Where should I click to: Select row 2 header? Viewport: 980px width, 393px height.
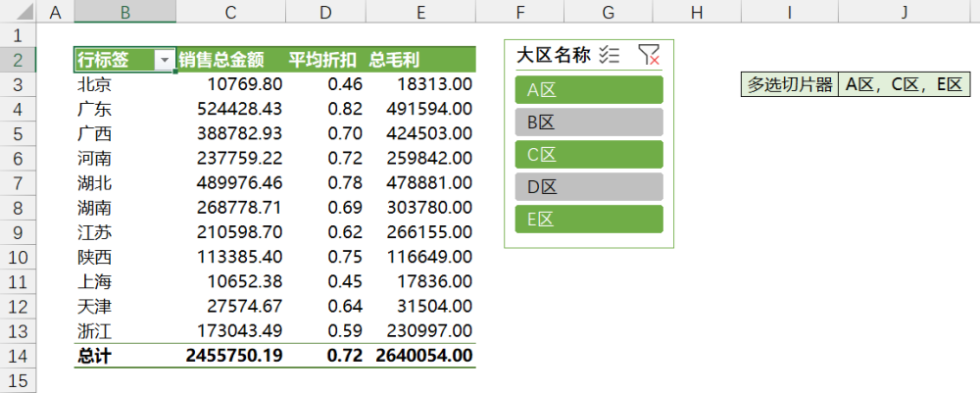pyautogui.click(x=18, y=60)
